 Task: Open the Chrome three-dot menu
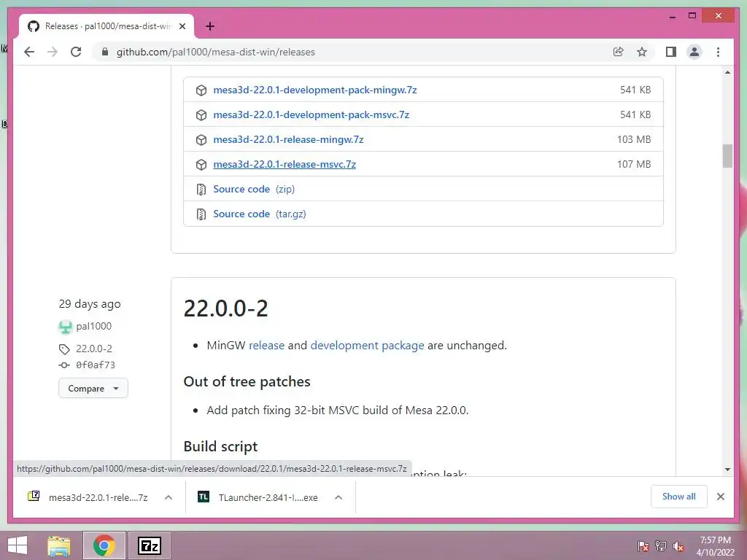point(718,52)
